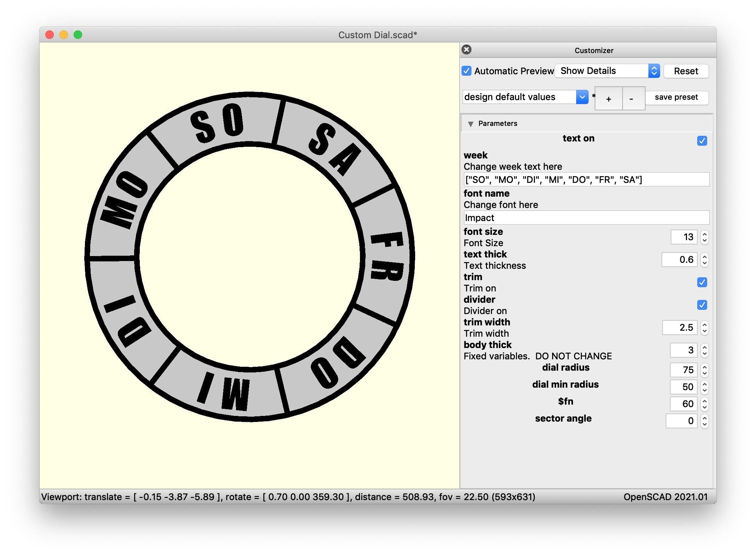Click the week text input field
Image resolution: width=756 pixels, height=556 pixels.
point(586,180)
